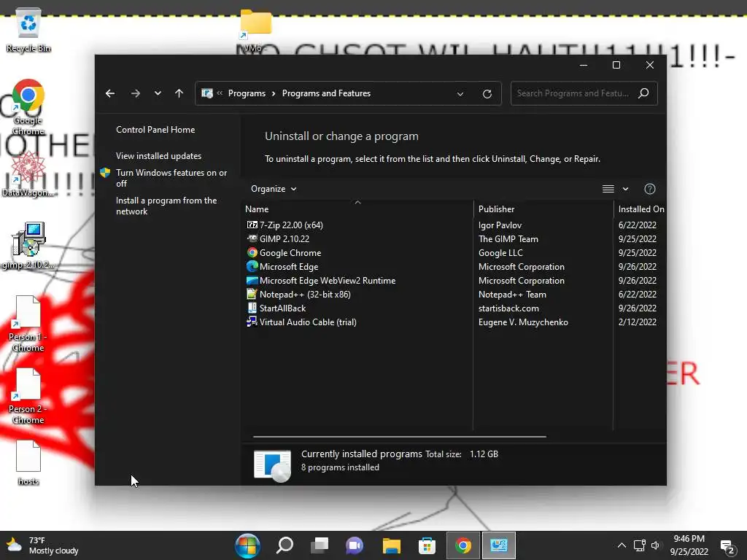
Task: Sort by the Installed On column header
Action: pyautogui.click(x=640, y=209)
